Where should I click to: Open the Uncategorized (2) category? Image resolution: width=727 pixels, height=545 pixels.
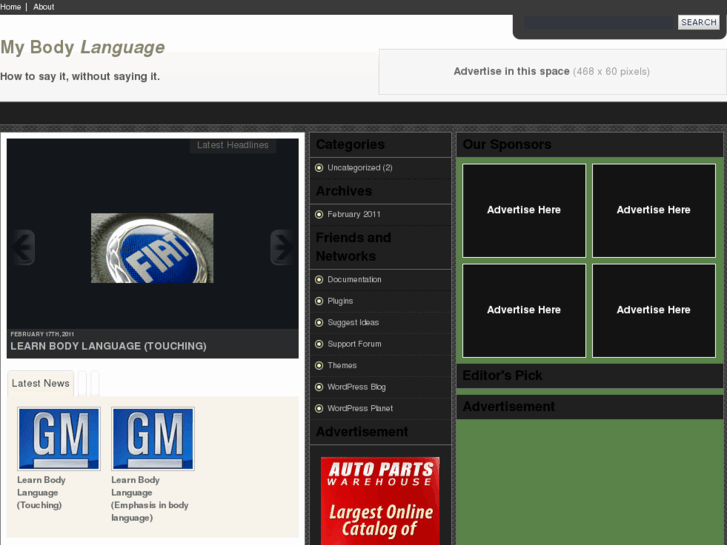360,167
